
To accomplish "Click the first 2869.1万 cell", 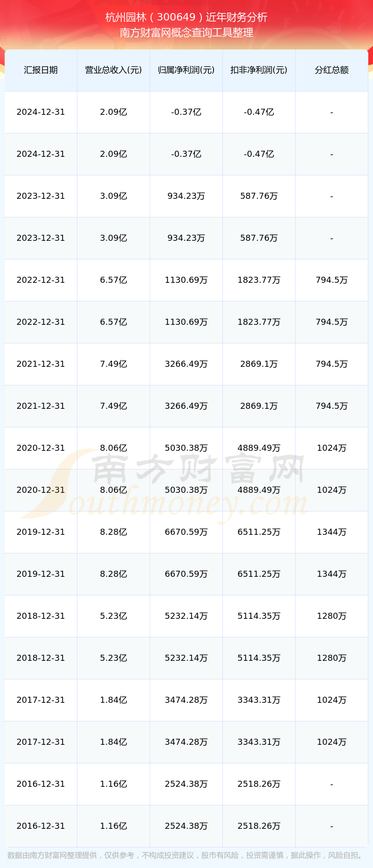I will tap(259, 364).
